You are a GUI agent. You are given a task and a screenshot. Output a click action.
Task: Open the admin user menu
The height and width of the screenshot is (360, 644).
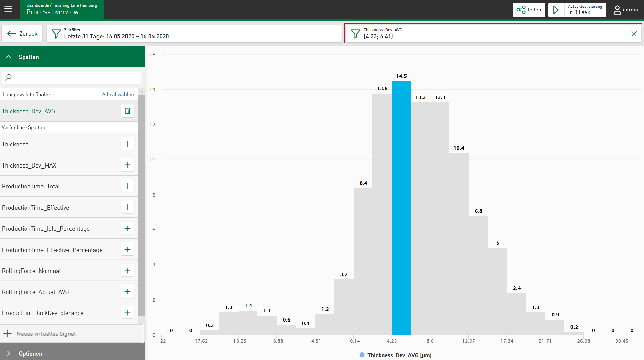click(625, 10)
